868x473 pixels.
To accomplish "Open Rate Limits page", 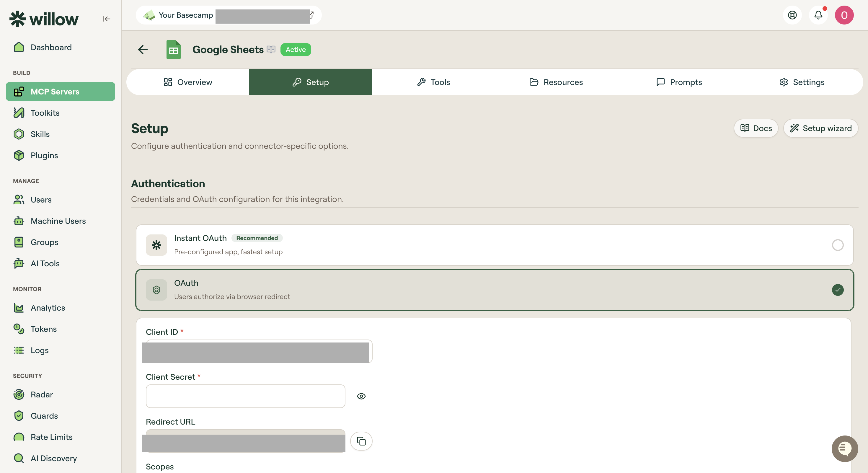I will tap(61, 437).
